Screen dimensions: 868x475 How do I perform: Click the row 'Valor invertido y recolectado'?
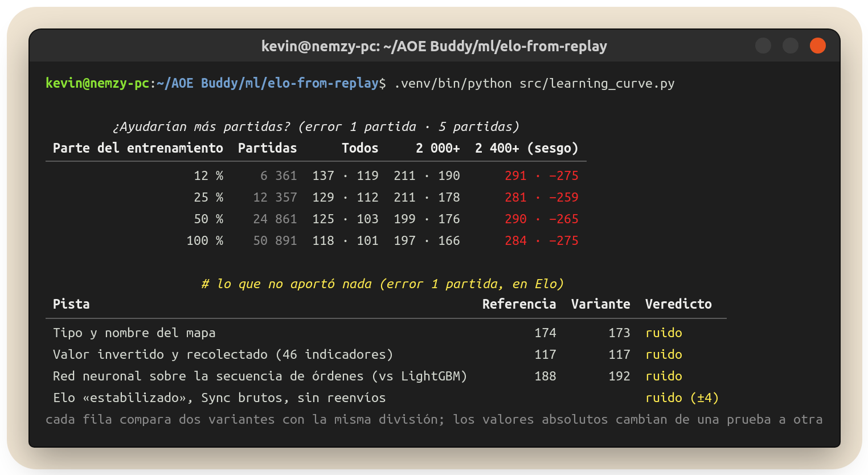pyautogui.click(x=386, y=354)
